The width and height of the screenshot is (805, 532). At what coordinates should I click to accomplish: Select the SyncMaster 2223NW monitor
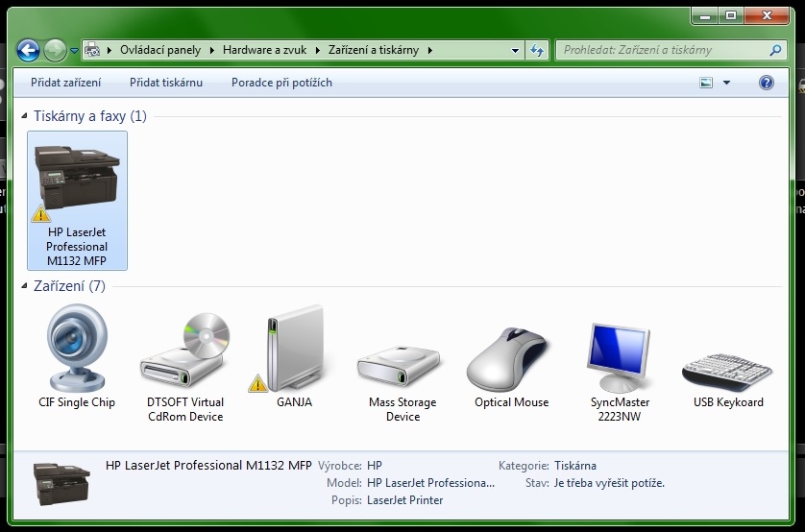(x=620, y=373)
